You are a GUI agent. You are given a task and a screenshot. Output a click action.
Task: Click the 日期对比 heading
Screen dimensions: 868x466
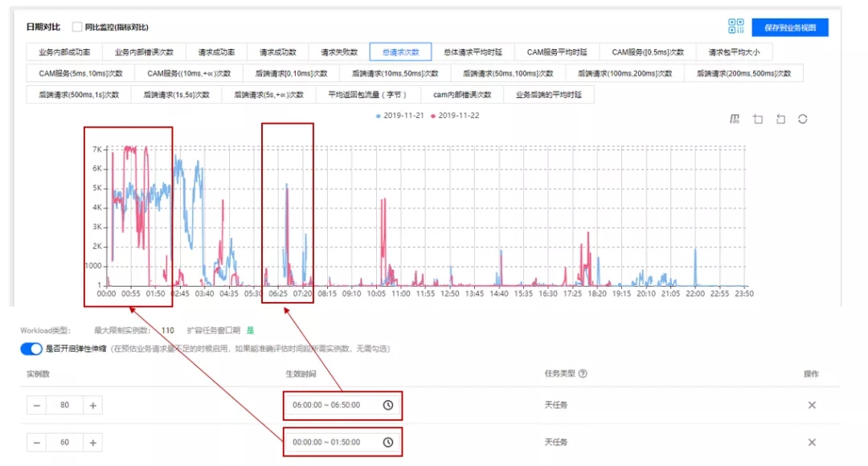pyautogui.click(x=43, y=27)
